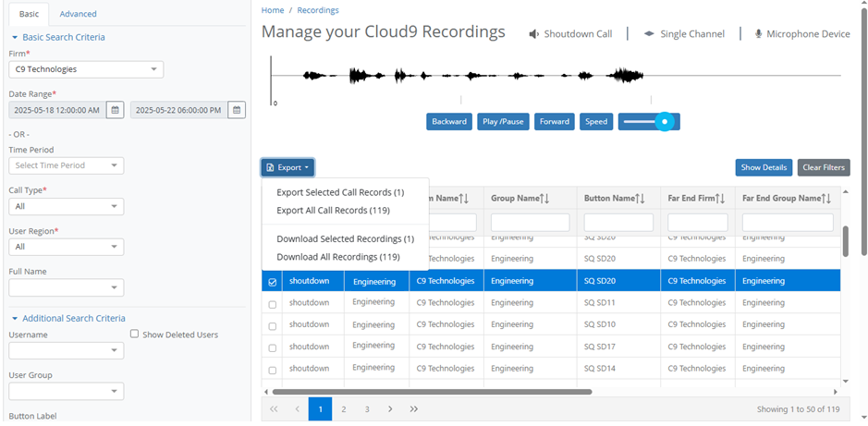Image resolution: width=868 pixels, height=426 pixels.
Task: Click the start date range field
Action: click(57, 110)
